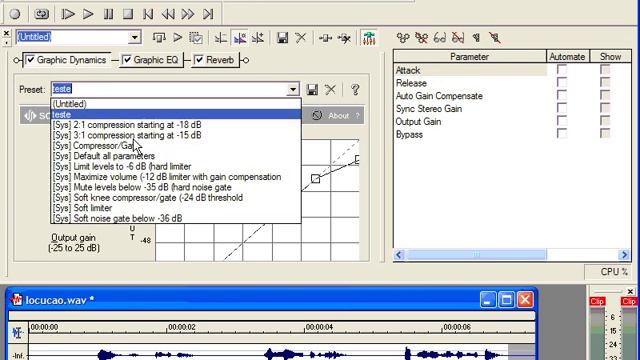Enable Automate checkbox for Bypass

[562, 134]
